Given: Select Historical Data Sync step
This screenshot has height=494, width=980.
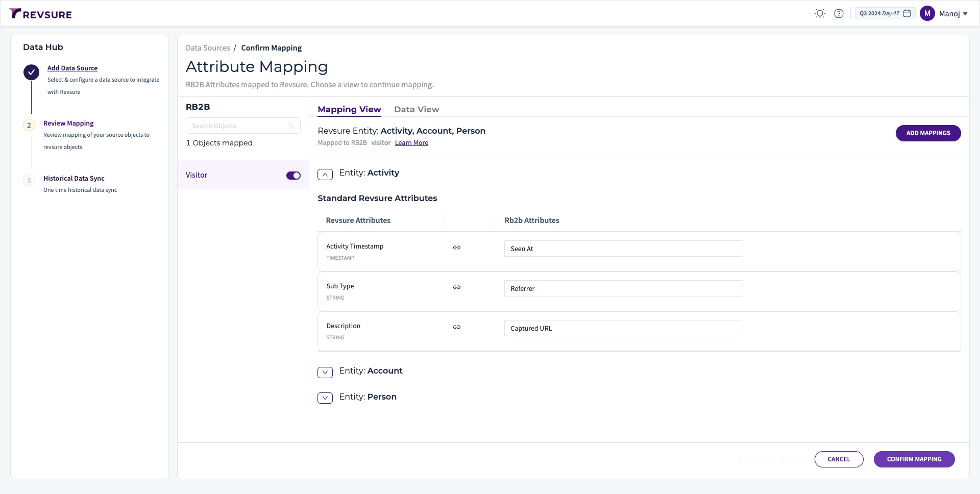Looking at the screenshot, I should pos(74,179).
